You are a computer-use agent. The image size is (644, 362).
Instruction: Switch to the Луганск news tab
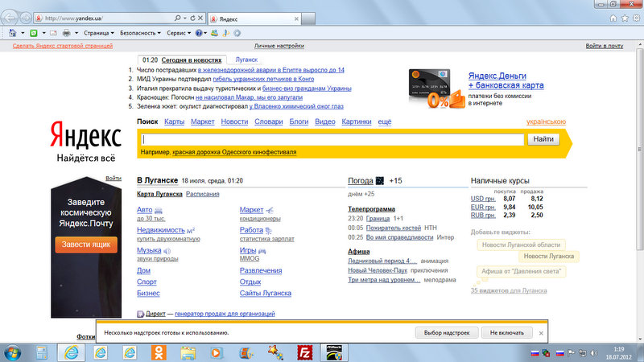[246, 60]
